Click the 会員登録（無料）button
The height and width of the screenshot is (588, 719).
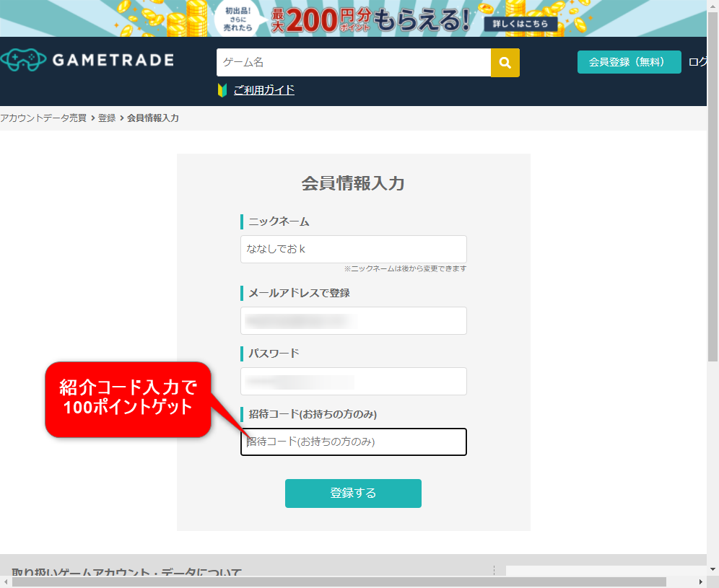pos(628,62)
